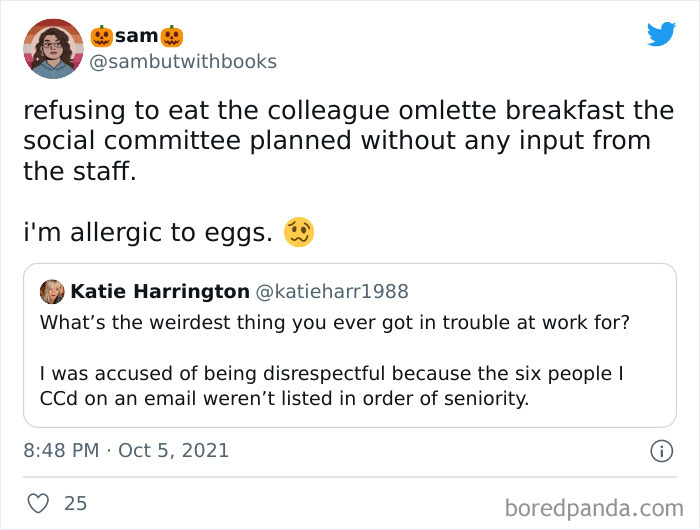Click the like count of 25

coord(76,503)
